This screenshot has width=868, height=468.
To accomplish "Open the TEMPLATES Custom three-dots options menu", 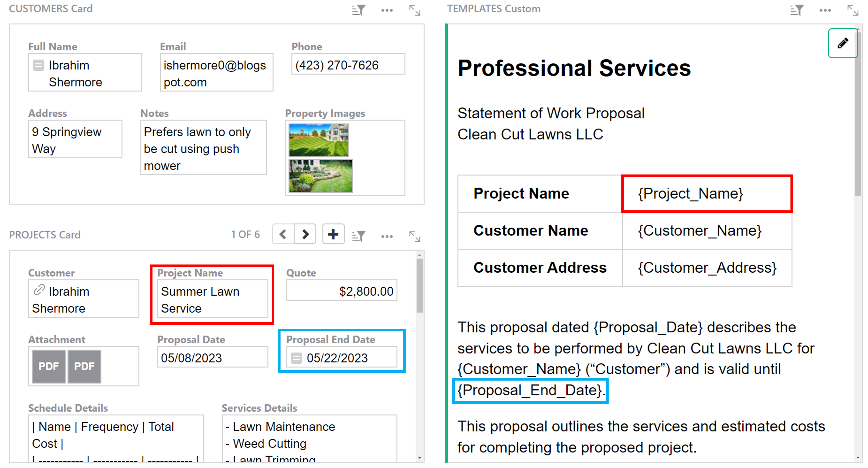I will click(825, 10).
